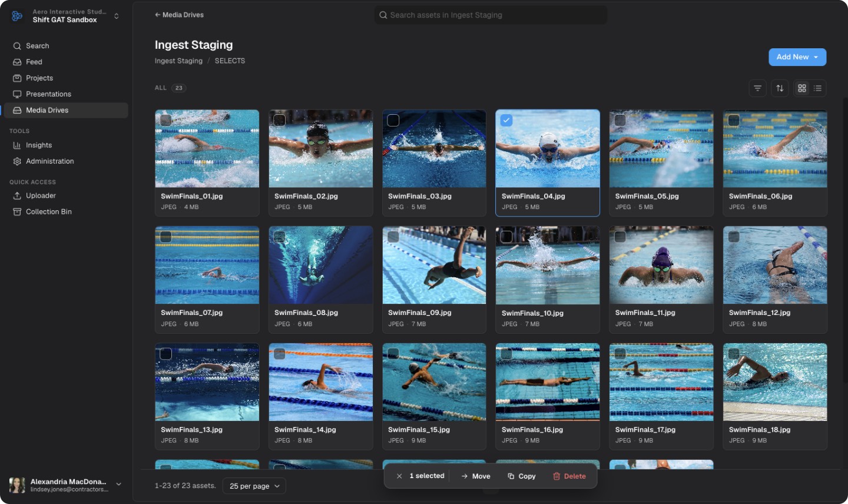
Task: Open Administration page
Action: [x=66, y=161]
